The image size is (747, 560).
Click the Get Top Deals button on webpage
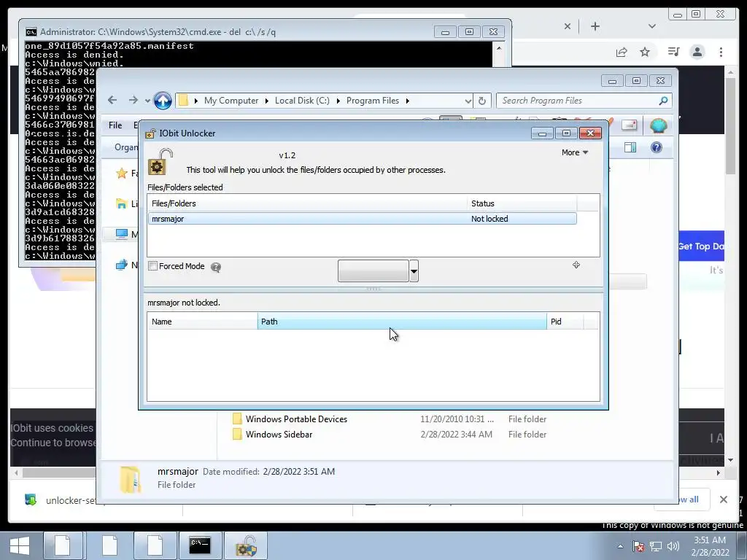(x=701, y=246)
